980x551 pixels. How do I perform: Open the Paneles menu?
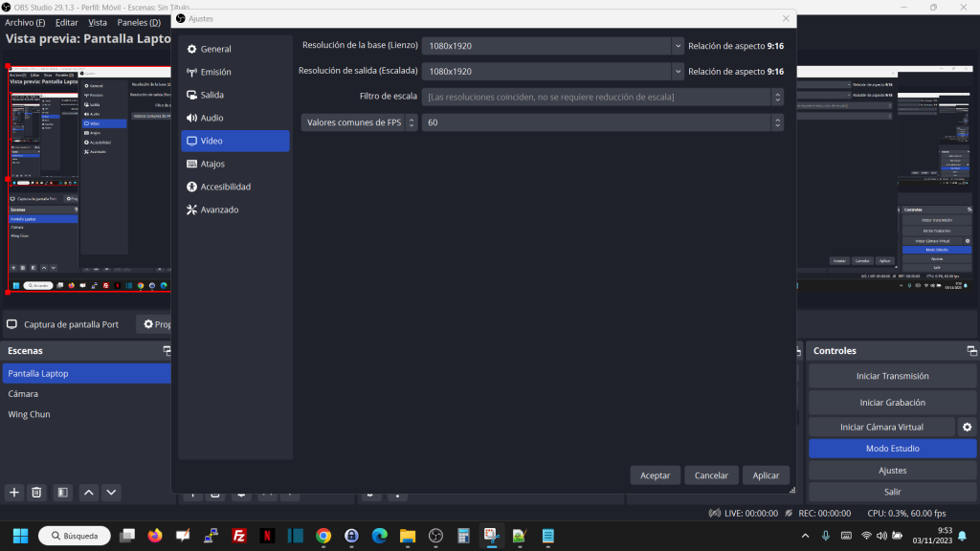[139, 23]
